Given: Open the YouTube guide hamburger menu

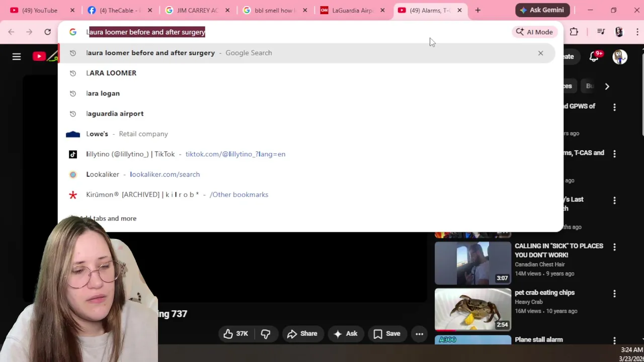Looking at the screenshot, I should [x=17, y=56].
